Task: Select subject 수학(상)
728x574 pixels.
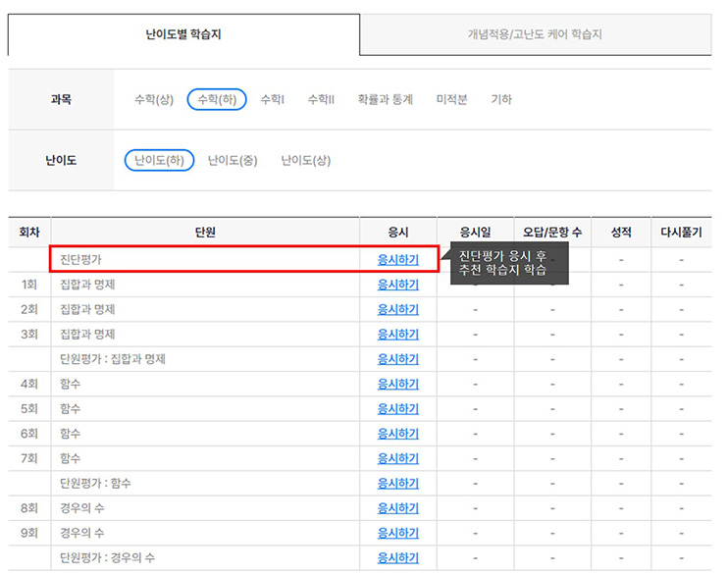Action: [x=154, y=99]
